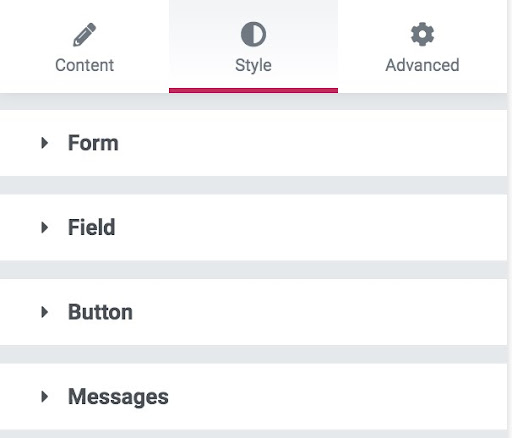
Task: Click the gear icon for Advanced
Action: [x=422, y=34]
